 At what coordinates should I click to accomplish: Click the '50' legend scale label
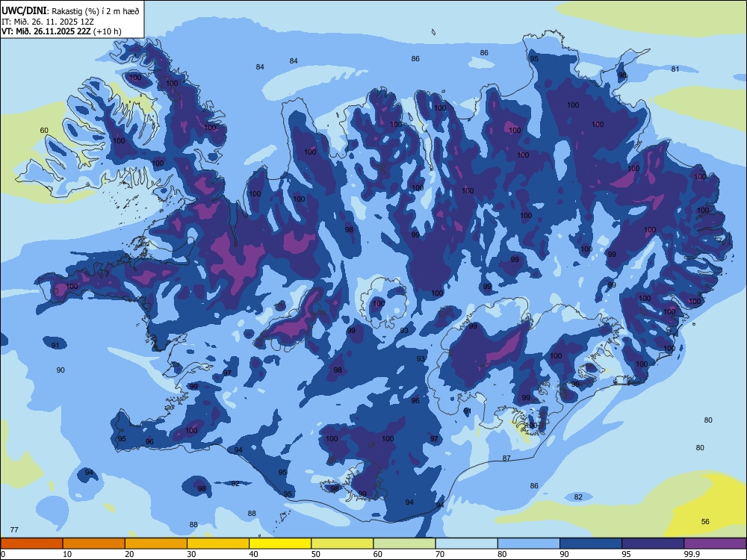click(x=316, y=554)
